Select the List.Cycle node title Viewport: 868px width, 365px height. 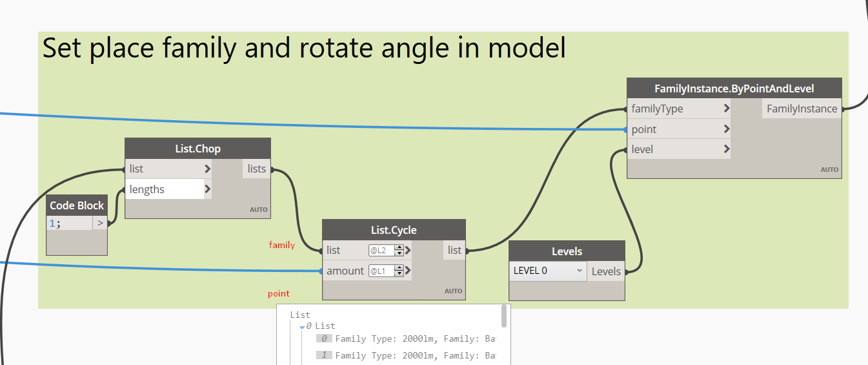coord(393,230)
